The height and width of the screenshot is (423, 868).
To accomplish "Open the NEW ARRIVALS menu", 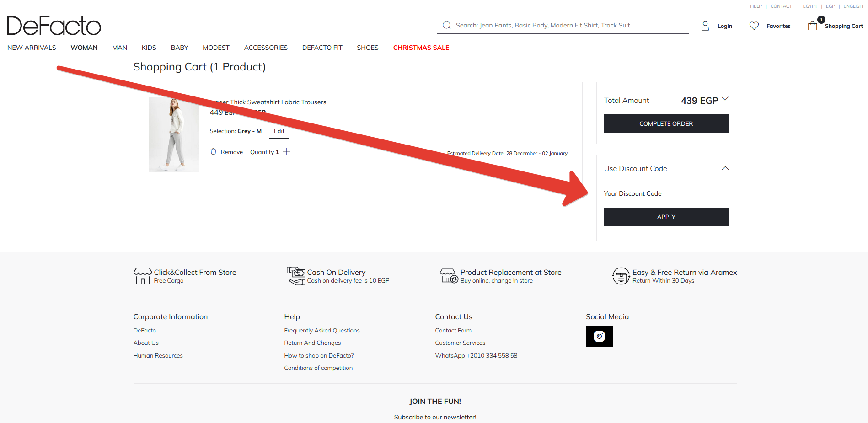I will coord(32,48).
